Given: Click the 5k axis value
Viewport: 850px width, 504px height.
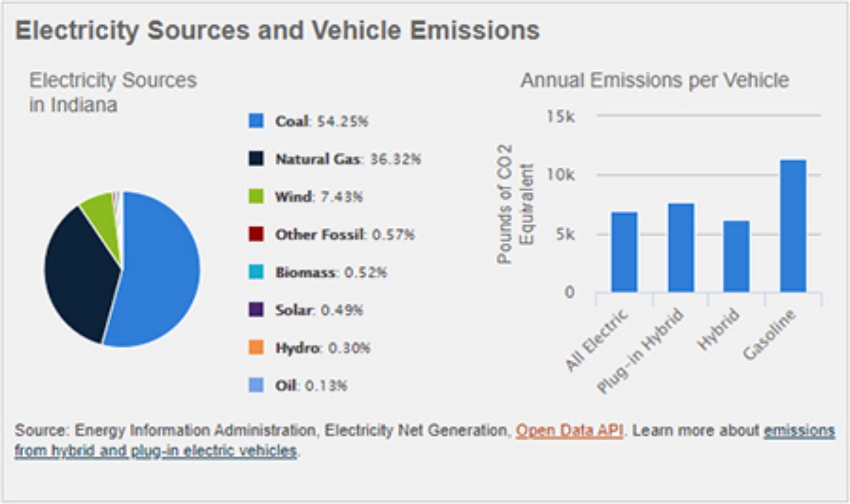Looking at the screenshot, I should (565, 234).
